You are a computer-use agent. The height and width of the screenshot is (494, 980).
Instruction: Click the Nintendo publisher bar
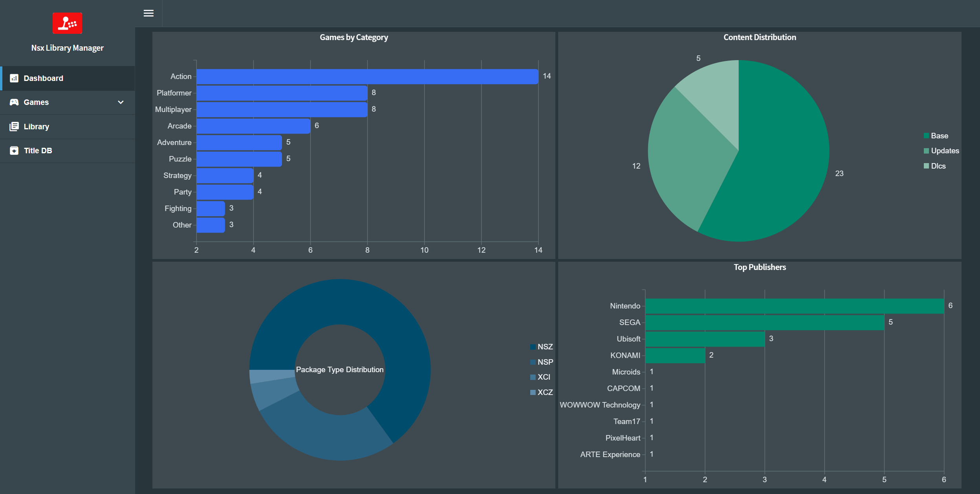click(x=795, y=306)
